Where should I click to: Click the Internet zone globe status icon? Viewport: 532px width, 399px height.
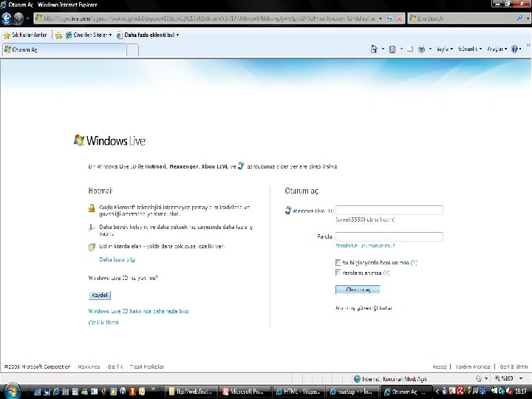[357, 378]
